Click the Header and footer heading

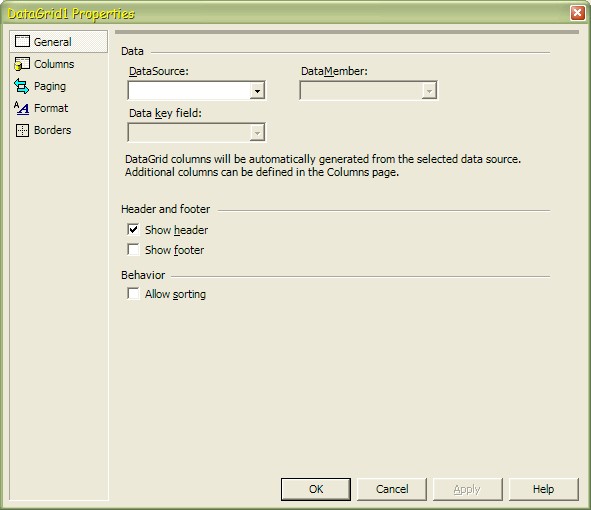(165, 209)
